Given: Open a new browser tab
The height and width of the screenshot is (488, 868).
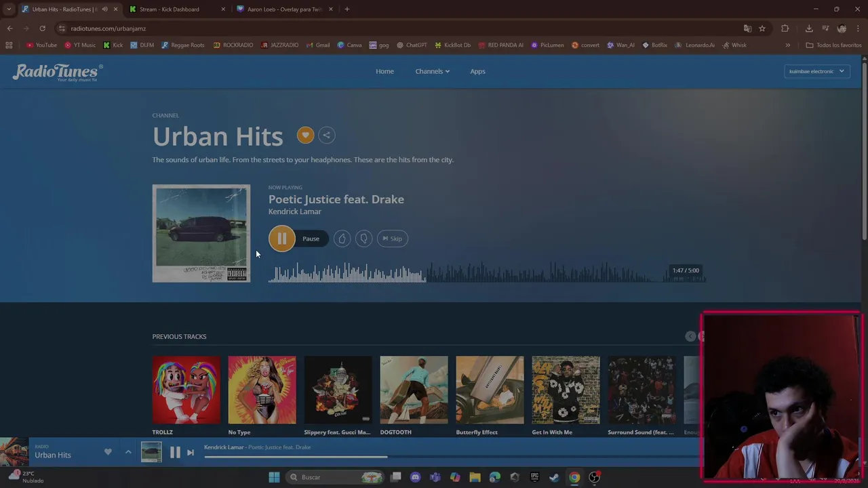Looking at the screenshot, I should 347,9.
